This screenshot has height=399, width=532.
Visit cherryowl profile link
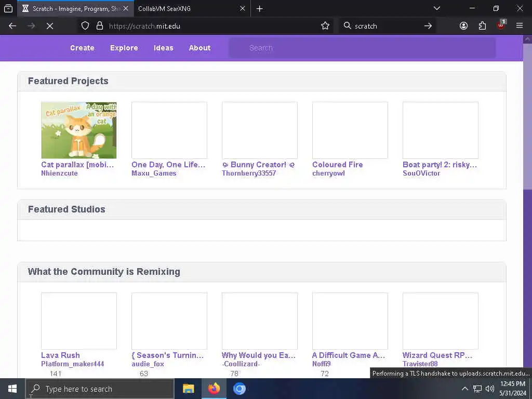(x=328, y=173)
